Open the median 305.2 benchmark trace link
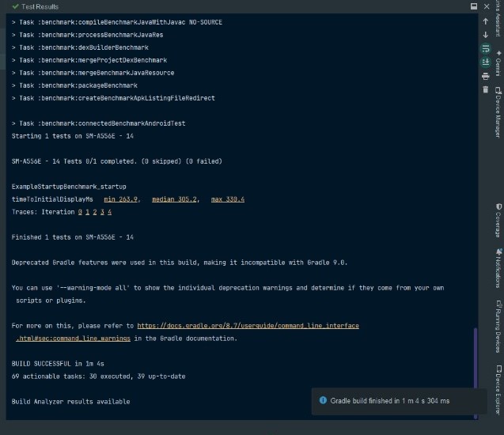The image size is (504, 435). tap(174, 199)
